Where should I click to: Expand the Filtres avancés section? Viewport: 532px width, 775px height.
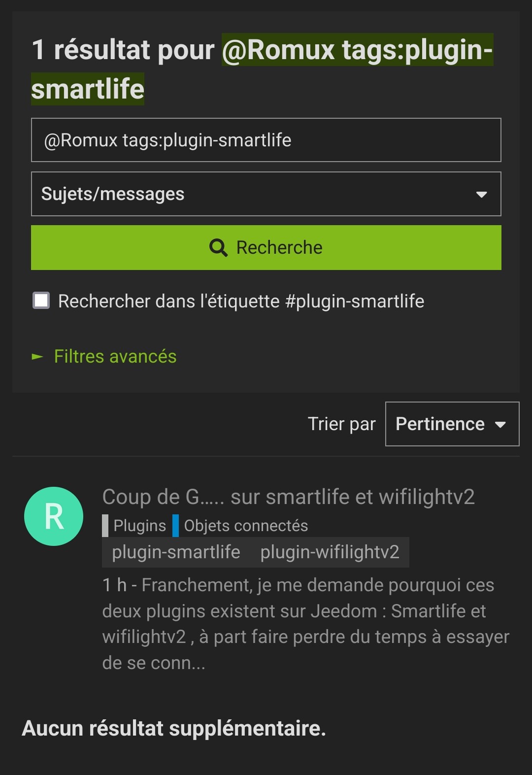(x=115, y=356)
